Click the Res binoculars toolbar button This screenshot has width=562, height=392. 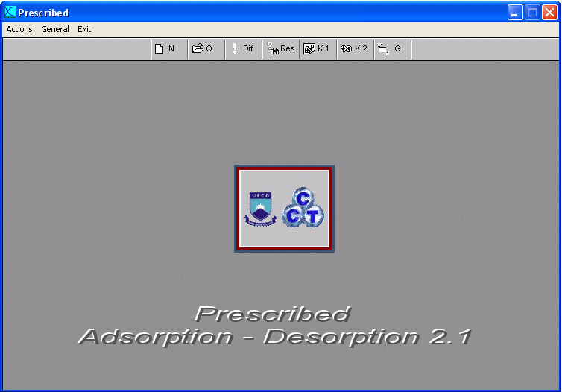[x=281, y=49]
